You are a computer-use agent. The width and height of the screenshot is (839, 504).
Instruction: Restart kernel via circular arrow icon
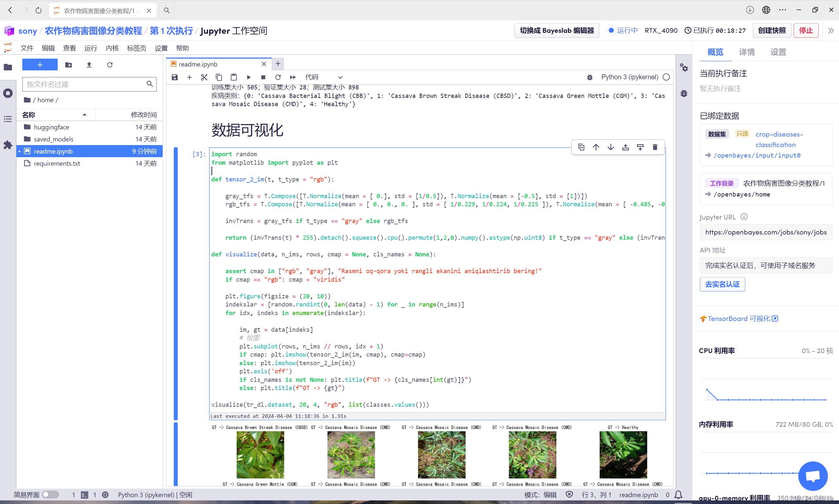[x=278, y=77]
